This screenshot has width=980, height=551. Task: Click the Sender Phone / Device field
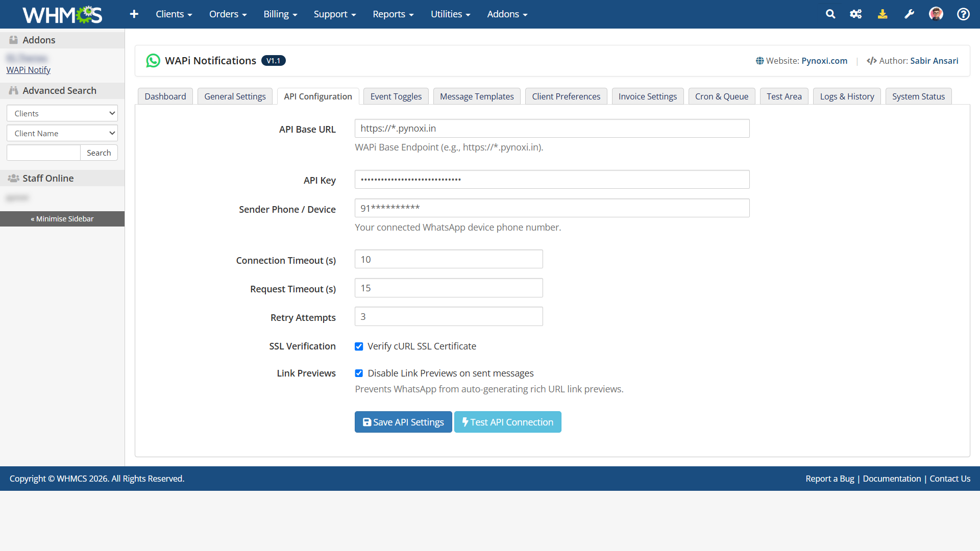point(552,208)
